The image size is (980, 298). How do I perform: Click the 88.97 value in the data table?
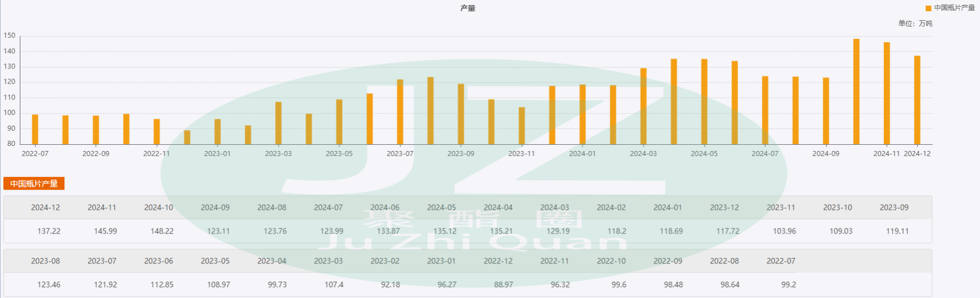pyautogui.click(x=503, y=285)
